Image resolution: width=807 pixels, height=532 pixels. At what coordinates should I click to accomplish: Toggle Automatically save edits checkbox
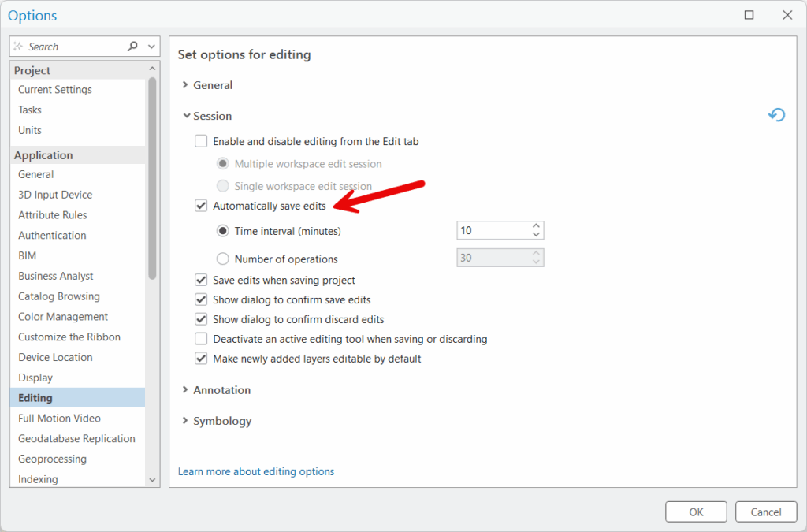point(201,206)
